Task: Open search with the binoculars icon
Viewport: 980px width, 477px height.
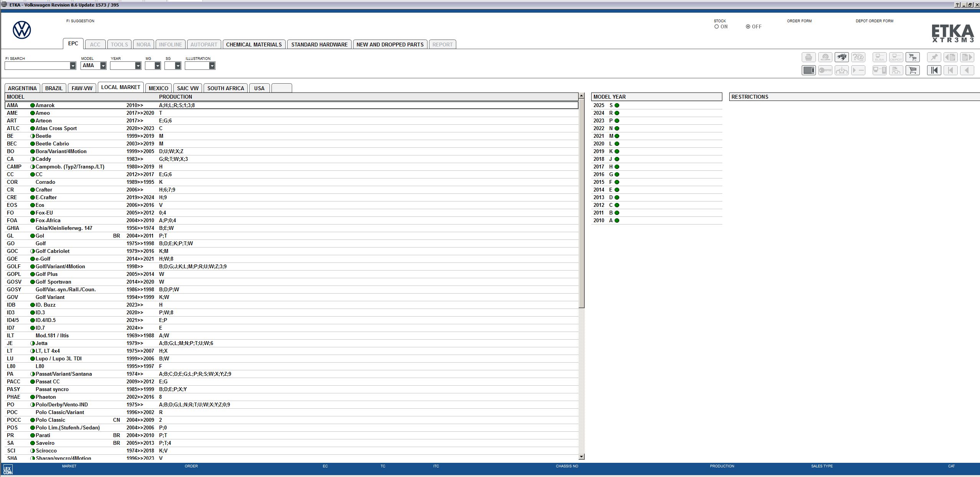Action: [842, 57]
